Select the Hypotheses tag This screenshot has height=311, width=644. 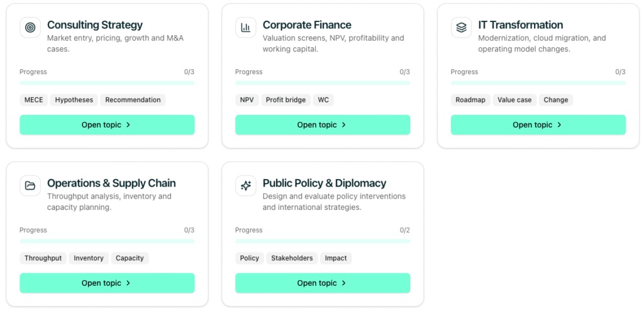(x=74, y=100)
